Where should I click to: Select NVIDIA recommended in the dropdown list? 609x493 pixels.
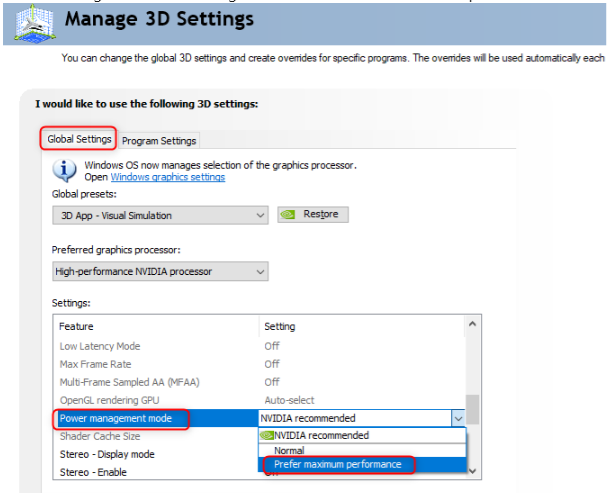tap(321, 435)
